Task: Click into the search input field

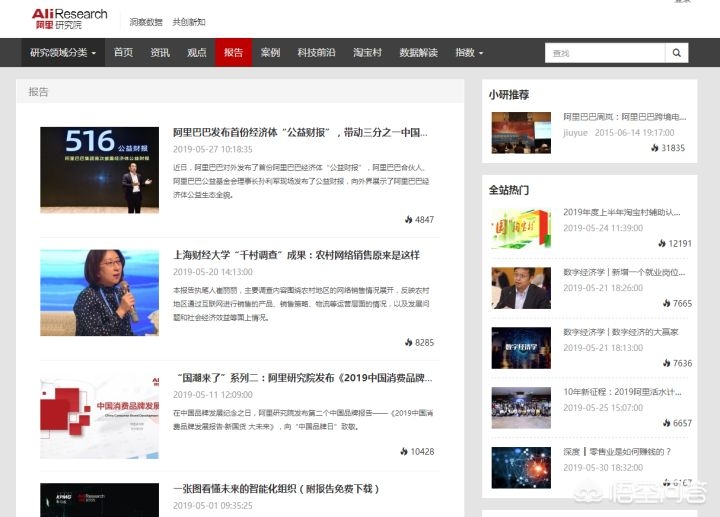Action: [605, 53]
